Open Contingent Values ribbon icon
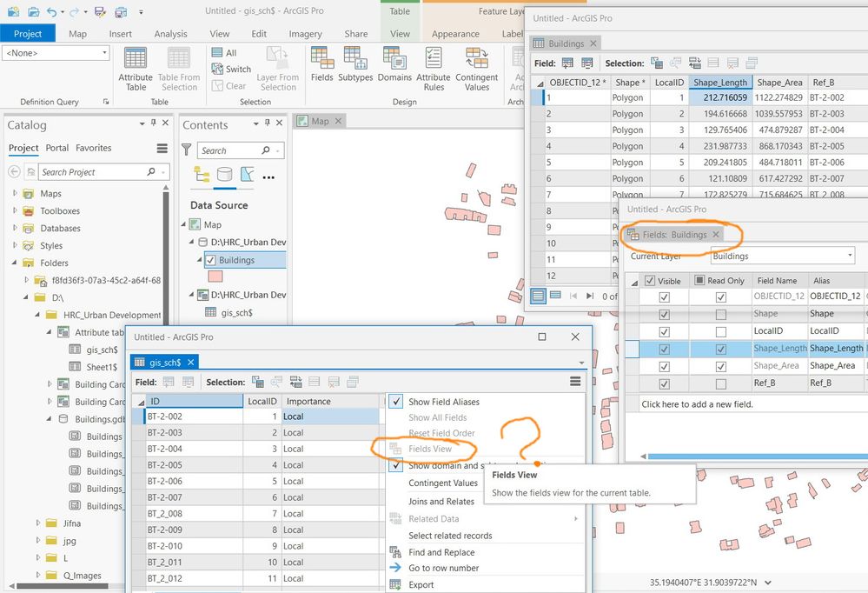 click(477, 69)
